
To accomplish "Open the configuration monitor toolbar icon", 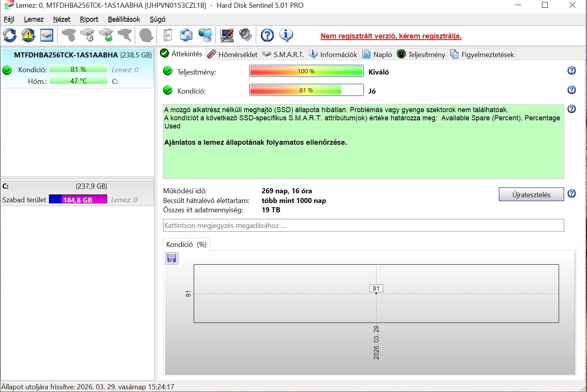I will click(227, 35).
